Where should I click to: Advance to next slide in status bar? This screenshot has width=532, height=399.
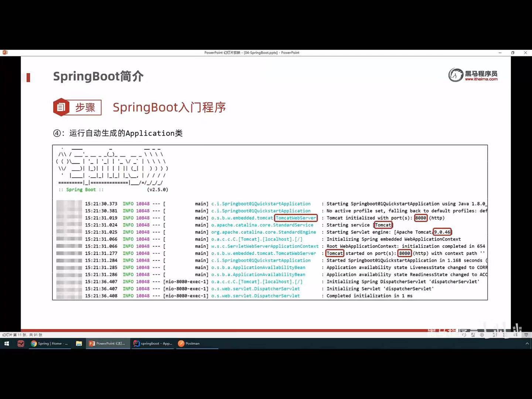point(482,335)
